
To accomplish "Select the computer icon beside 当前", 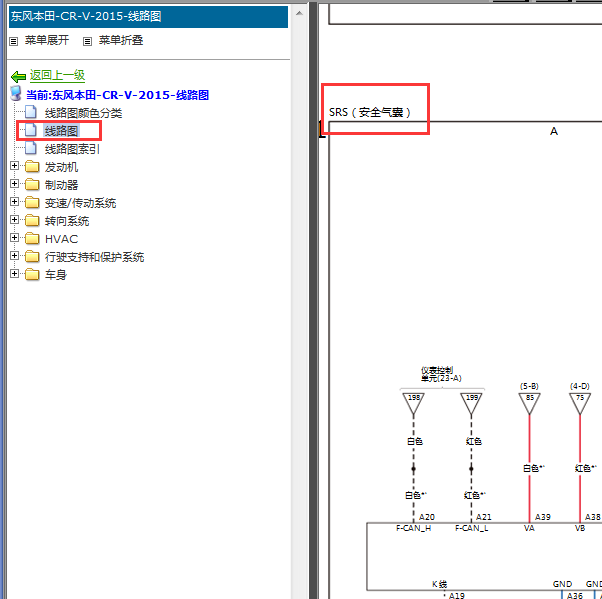I will tap(16, 94).
